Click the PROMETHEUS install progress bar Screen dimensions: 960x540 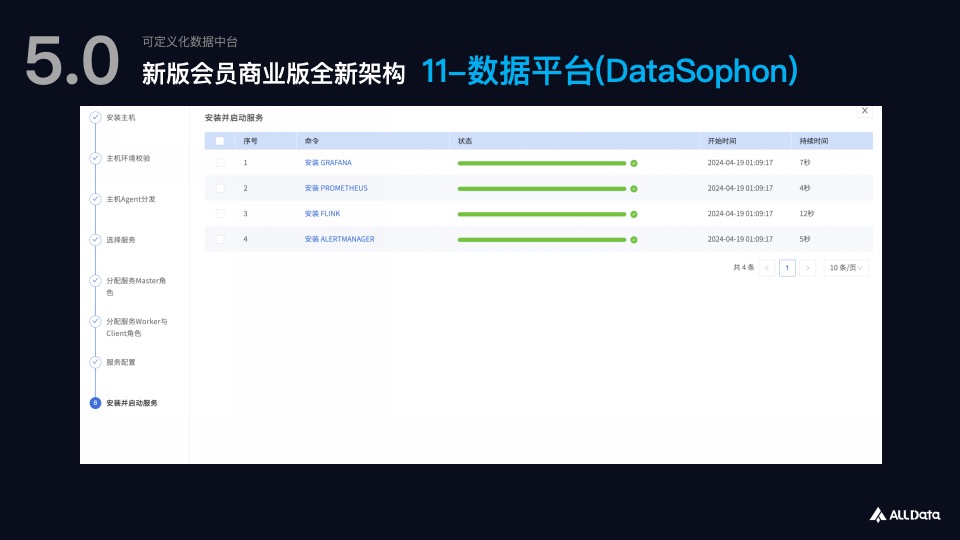542,189
